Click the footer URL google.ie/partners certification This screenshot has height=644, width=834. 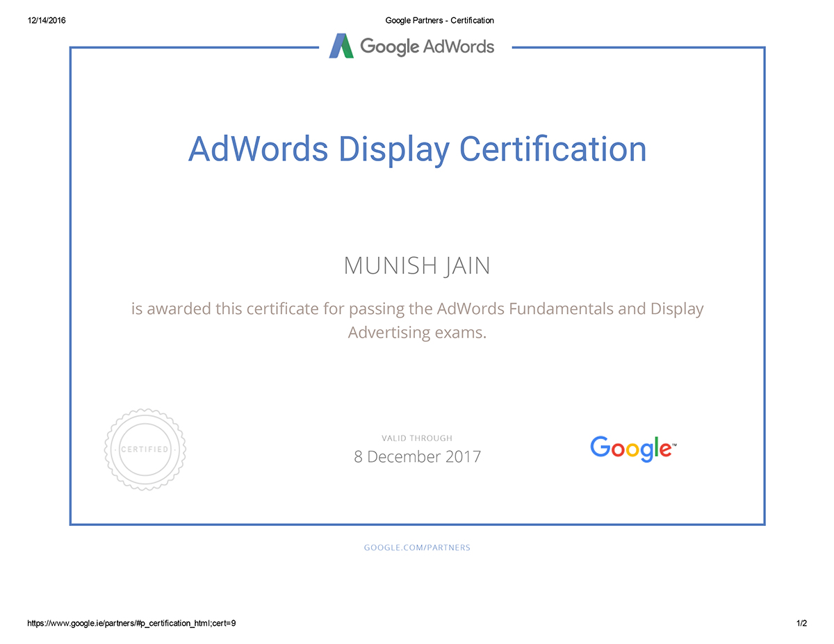[131, 624]
